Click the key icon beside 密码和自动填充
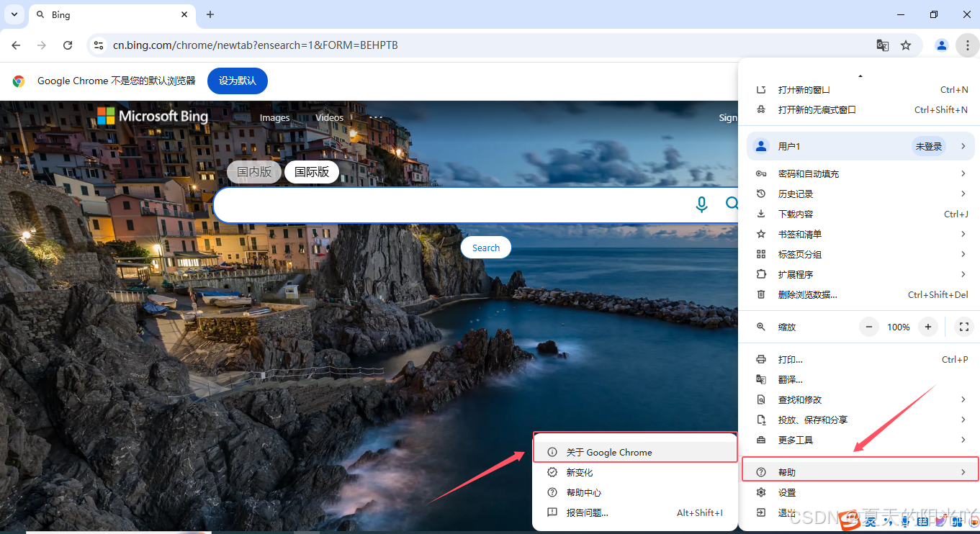Screen dimensions: 980x534 tap(761, 173)
